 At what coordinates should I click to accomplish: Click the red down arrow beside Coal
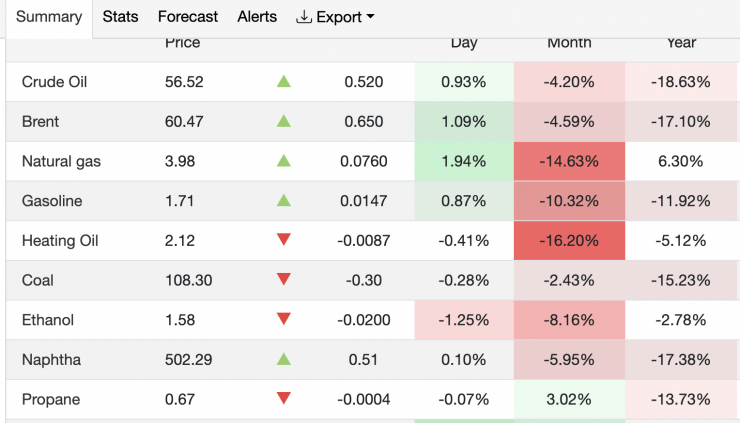[x=283, y=280]
